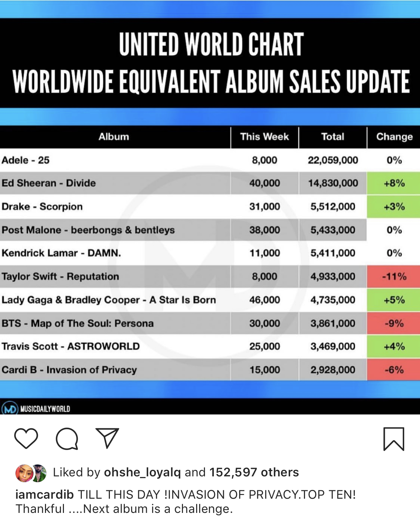420x519 pixels.
Task: Tap the red -11% change cell
Action: (394, 276)
